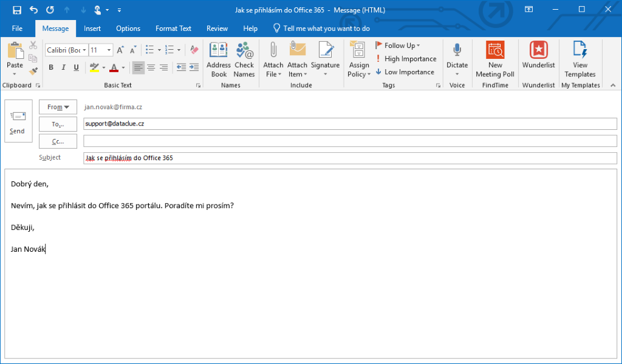Decrease paragraph indent
622x364 pixels.
181,68
